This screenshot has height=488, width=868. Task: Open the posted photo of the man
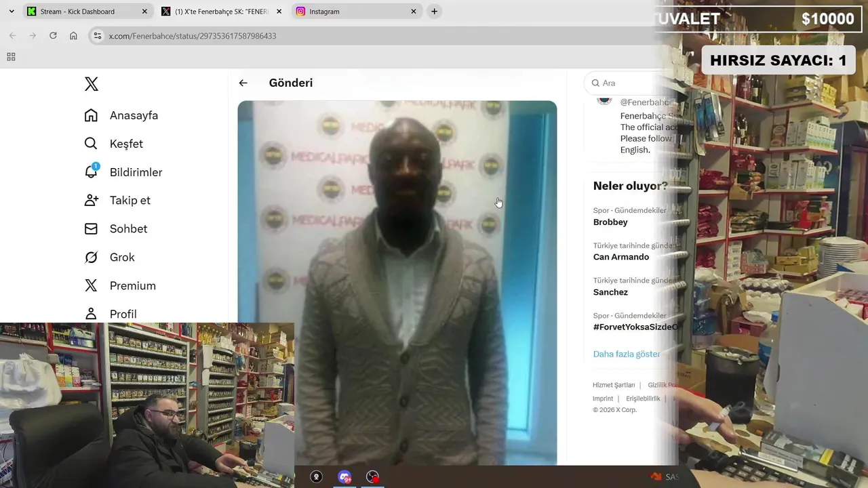pyautogui.click(x=397, y=283)
